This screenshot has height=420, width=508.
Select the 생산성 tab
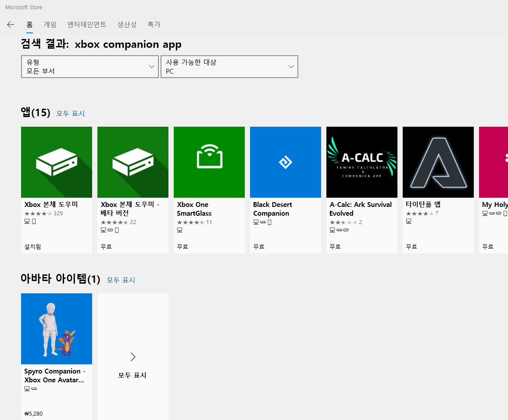point(127,25)
